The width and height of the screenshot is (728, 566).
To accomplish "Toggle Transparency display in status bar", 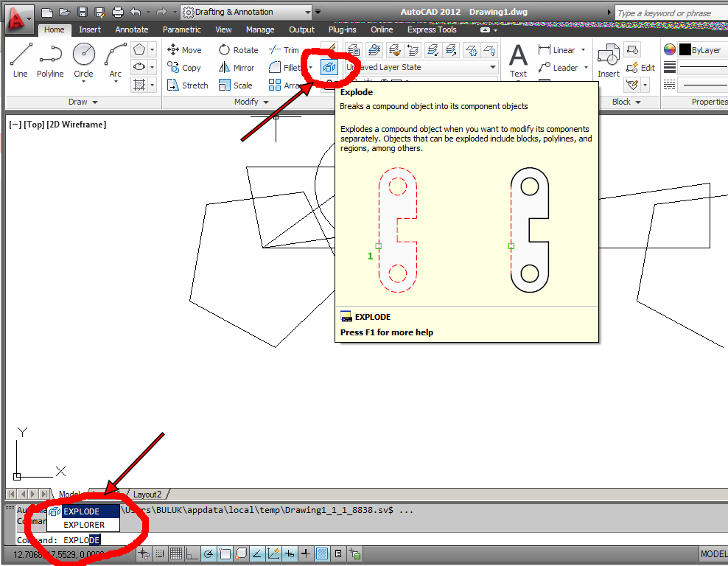I will click(x=322, y=553).
